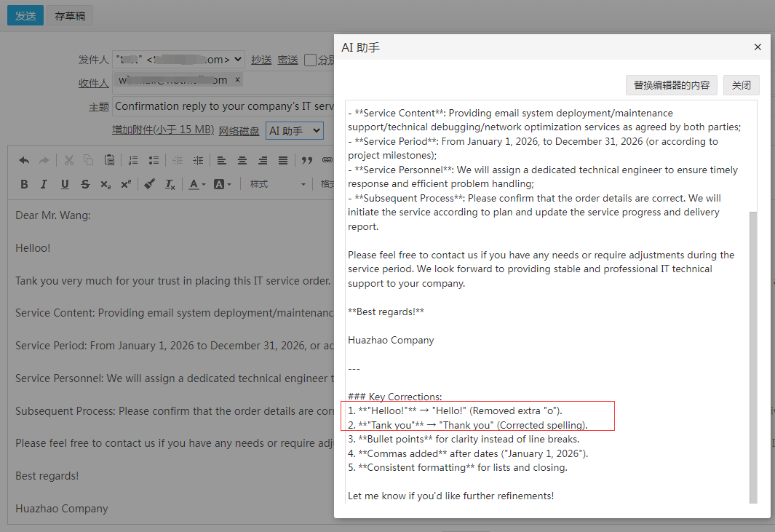This screenshot has height=532, width=775.
Task: Click the Paste clipboard icon
Action: [109, 160]
